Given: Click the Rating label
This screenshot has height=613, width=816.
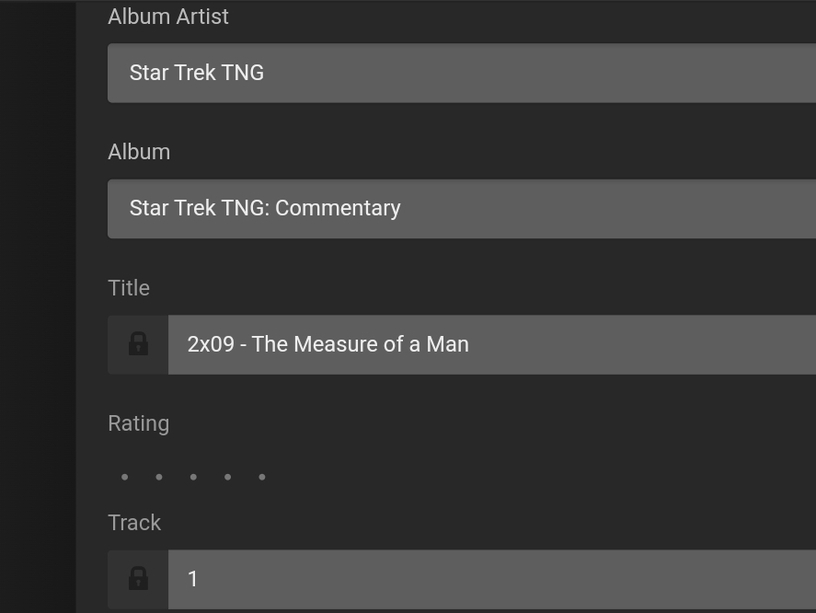Looking at the screenshot, I should coord(138,423).
